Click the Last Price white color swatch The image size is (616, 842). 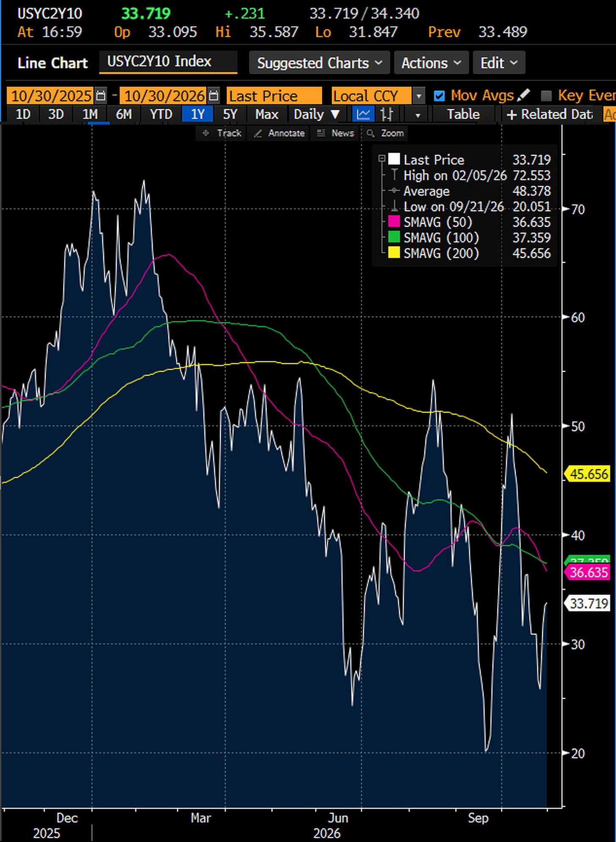394,159
